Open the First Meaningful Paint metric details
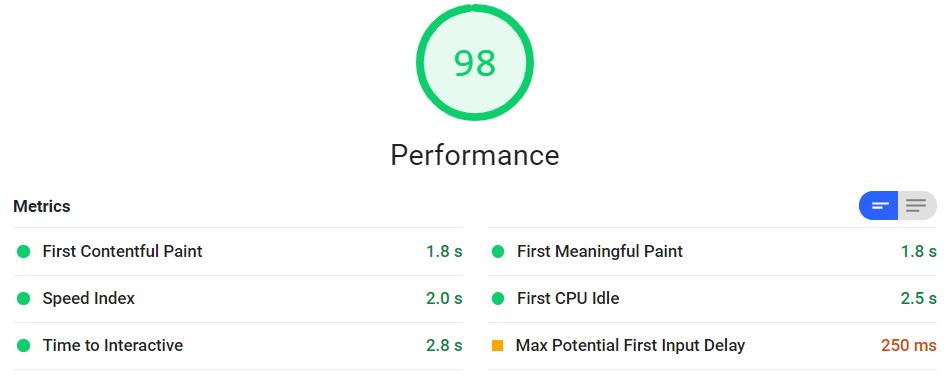The height and width of the screenshot is (375, 951). coord(712,251)
